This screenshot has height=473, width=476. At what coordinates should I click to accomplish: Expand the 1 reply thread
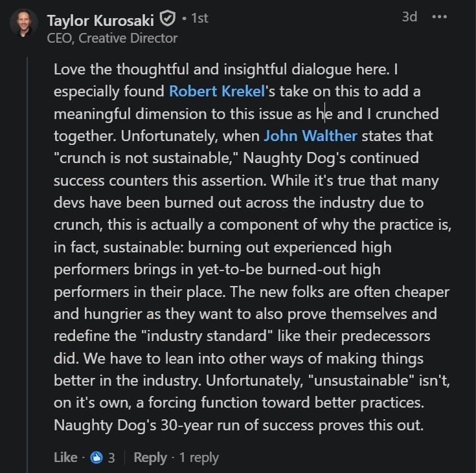click(x=199, y=457)
